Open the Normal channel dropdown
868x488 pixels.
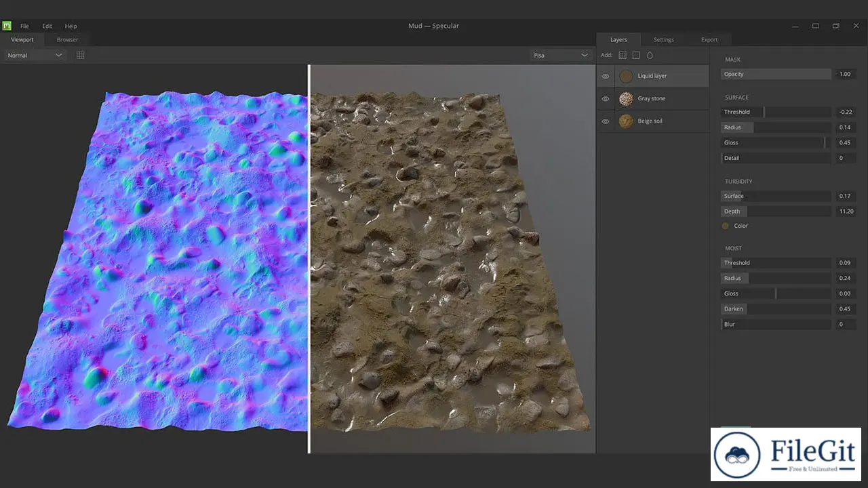coord(35,55)
